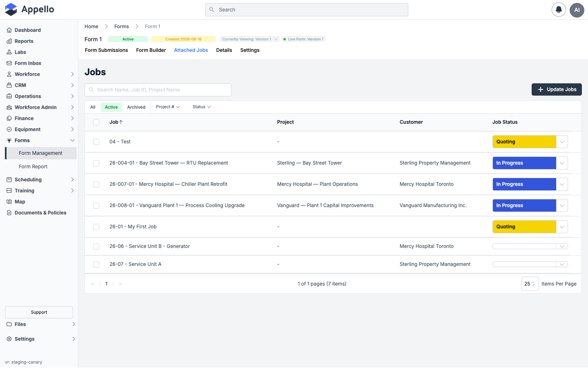Image resolution: width=588 pixels, height=375 pixels.
Task: Go to next page arrow in pagination
Action: coord(113,284)
